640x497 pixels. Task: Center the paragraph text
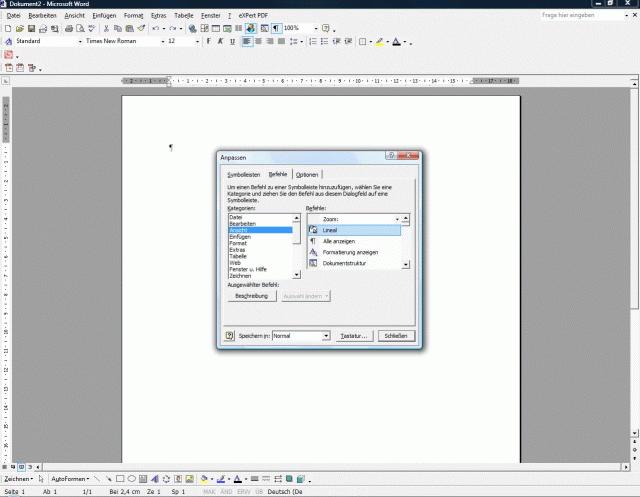[x=258, y=42]
